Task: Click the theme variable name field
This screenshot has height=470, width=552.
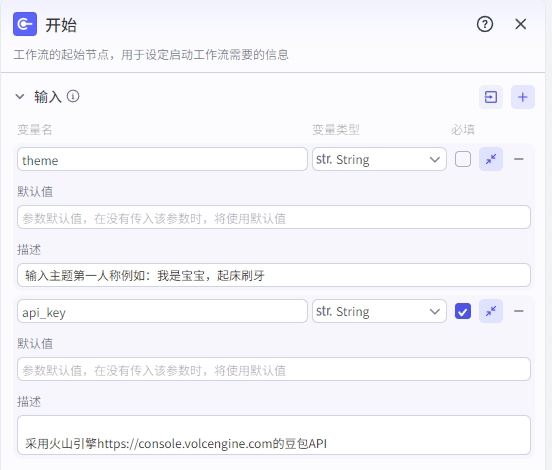Action: [x=162, y=159]
